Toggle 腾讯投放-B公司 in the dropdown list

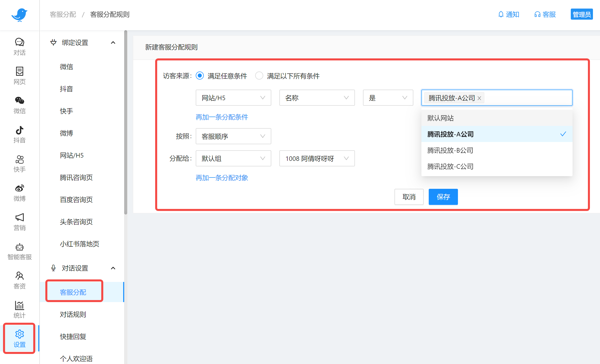click(450, 150)
